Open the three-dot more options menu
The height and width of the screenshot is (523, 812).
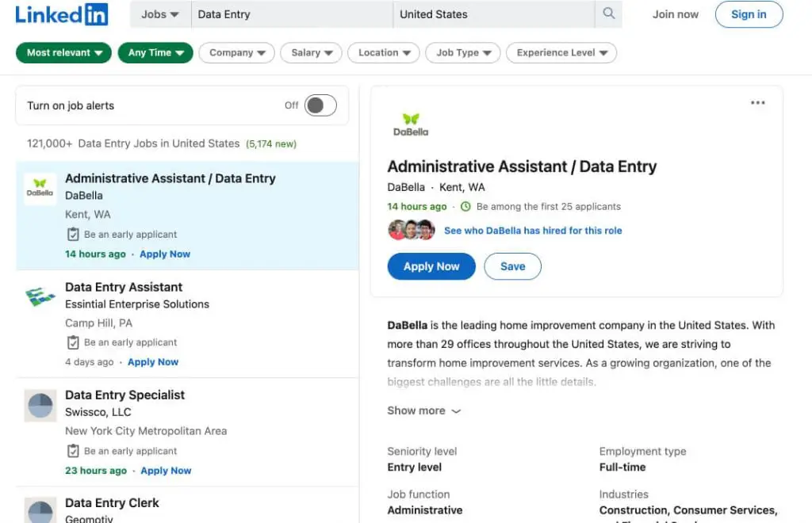(x=757, y=103)
